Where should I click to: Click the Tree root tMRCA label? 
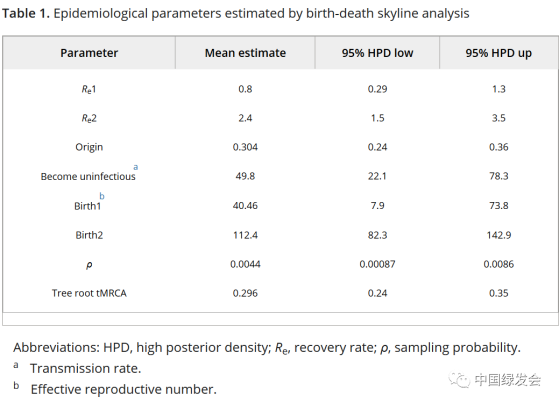[89, 293]
